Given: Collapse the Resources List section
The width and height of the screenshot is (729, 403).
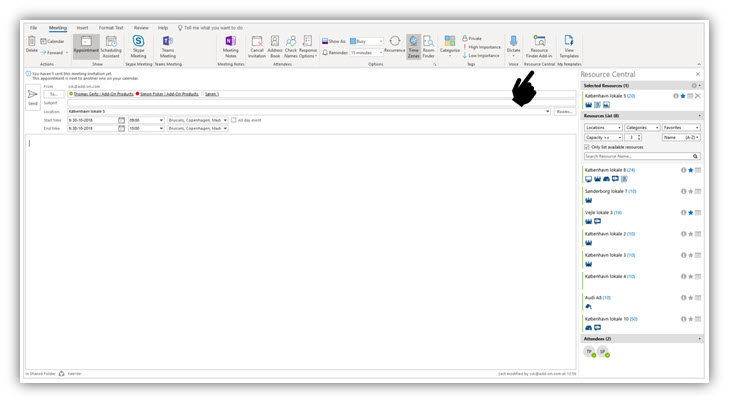Looking at the screenshot, I should click(699, 116).
